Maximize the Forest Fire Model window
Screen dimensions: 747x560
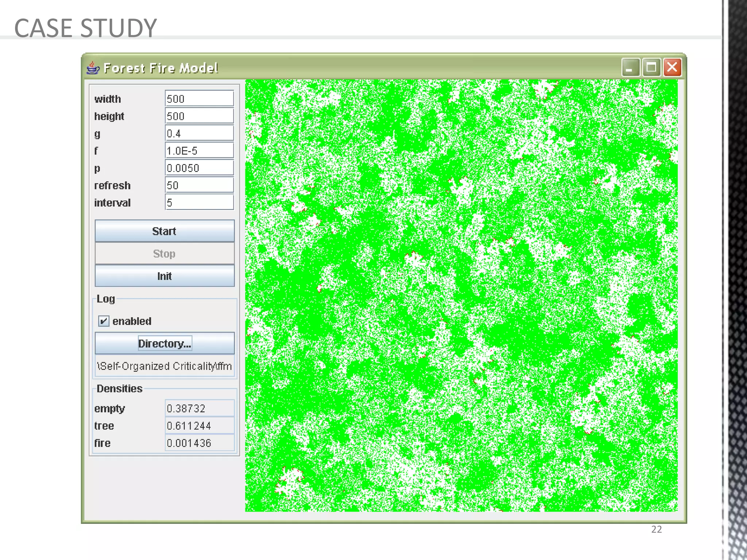(651, 67)
